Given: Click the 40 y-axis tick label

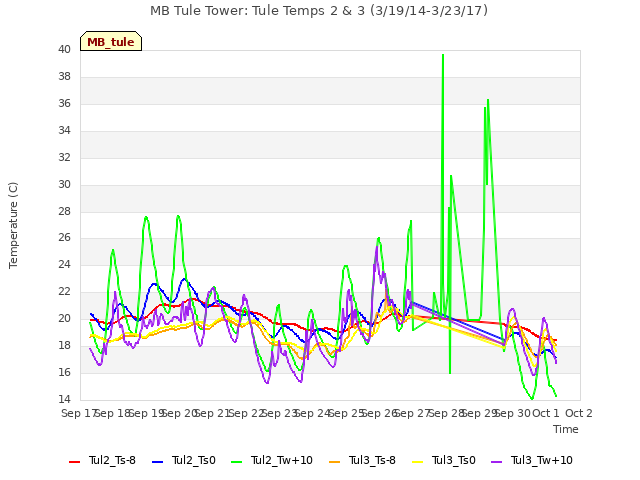Looking at the screenshot, I should pos(64,50).
